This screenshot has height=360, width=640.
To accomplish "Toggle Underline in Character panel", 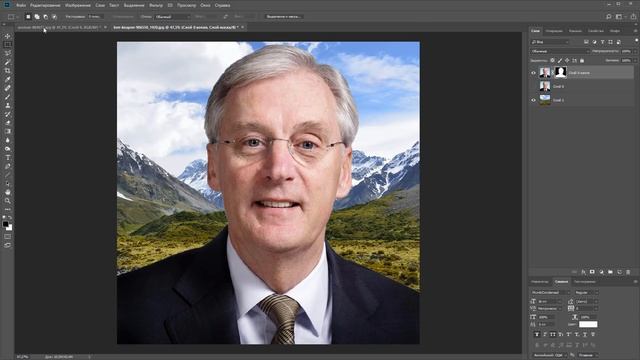I will click(584, 334).
